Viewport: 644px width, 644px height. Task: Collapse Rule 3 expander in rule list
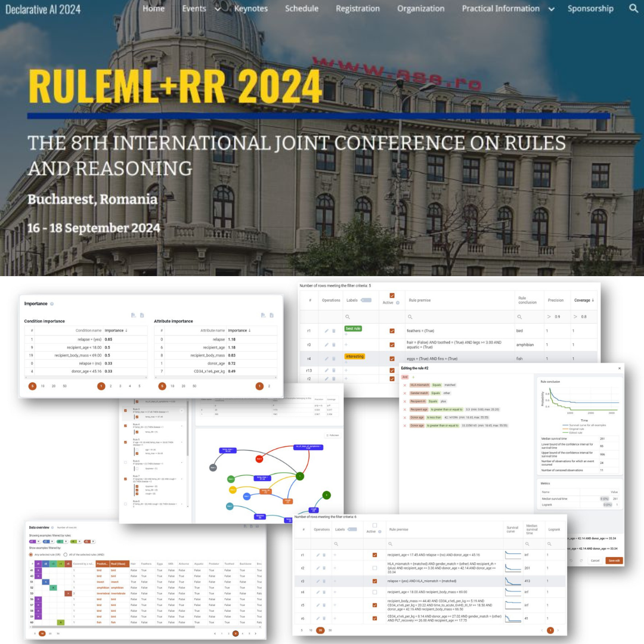point(181,411)
